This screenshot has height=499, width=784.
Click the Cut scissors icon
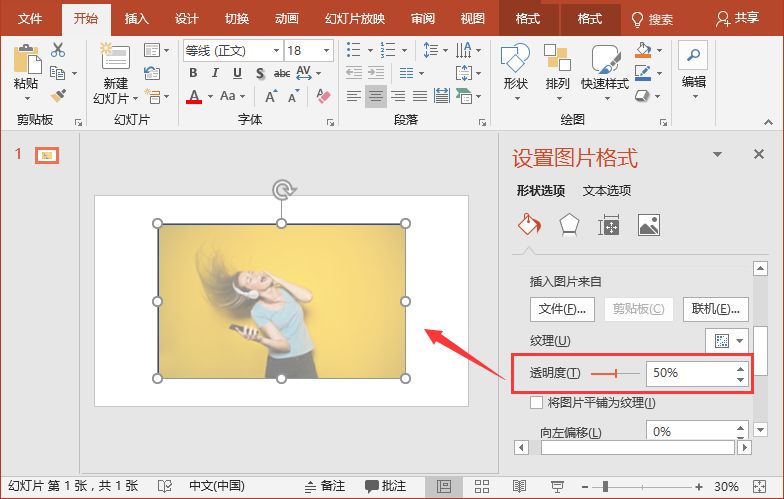pyautogui.click(x=58, y=50)
